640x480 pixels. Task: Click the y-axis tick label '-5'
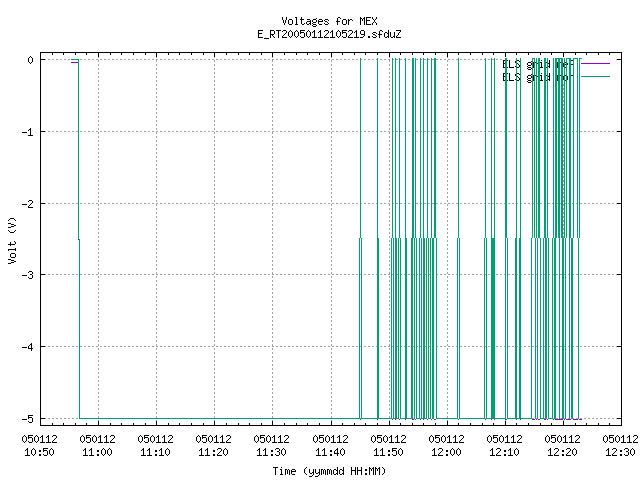pyautogui.click(x=28, y=419)
